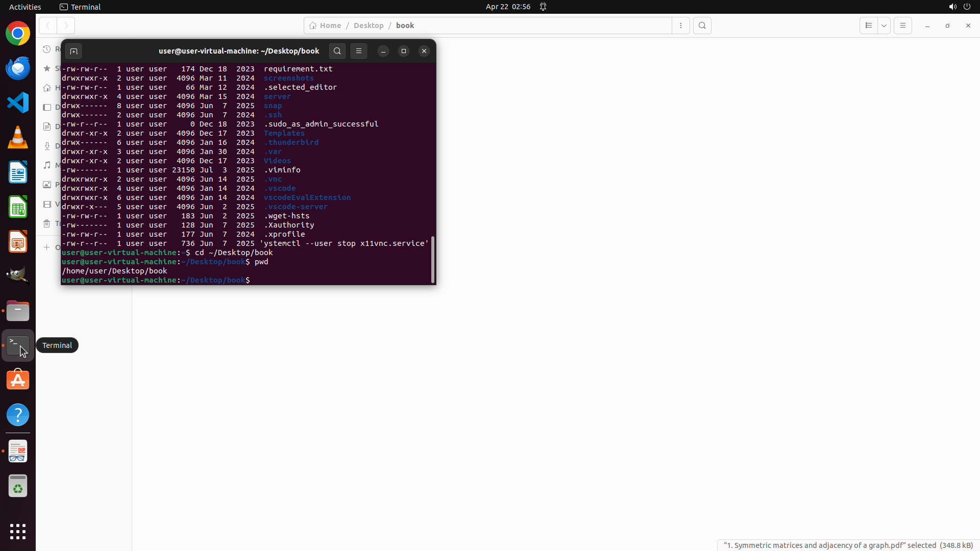
Task: Expand the view options dropdown arrow
Action: 884,26
